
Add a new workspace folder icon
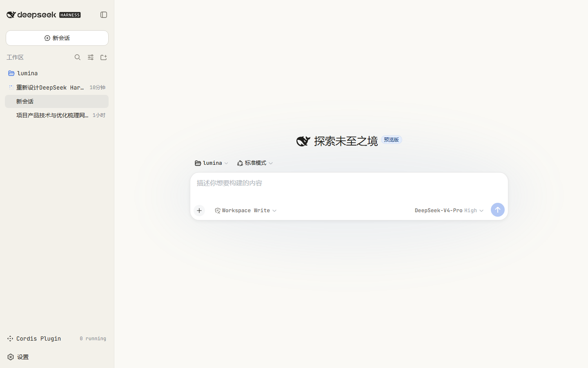(104, 57)
